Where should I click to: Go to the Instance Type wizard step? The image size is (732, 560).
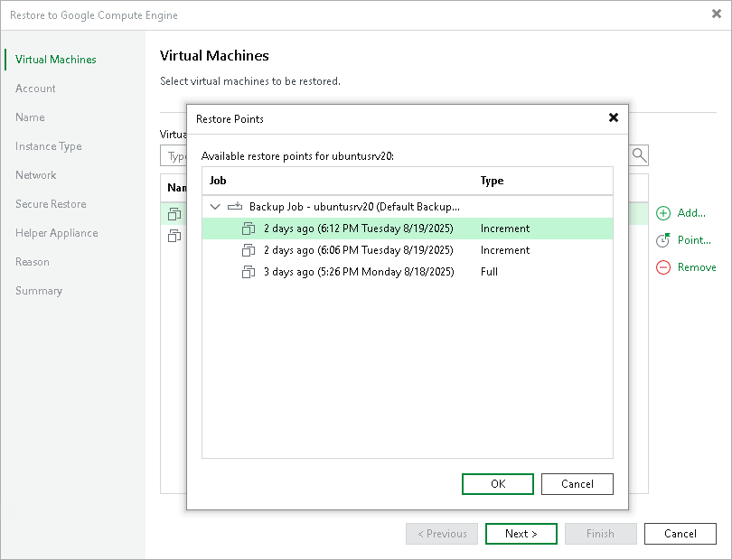click(x=49, y=146)
